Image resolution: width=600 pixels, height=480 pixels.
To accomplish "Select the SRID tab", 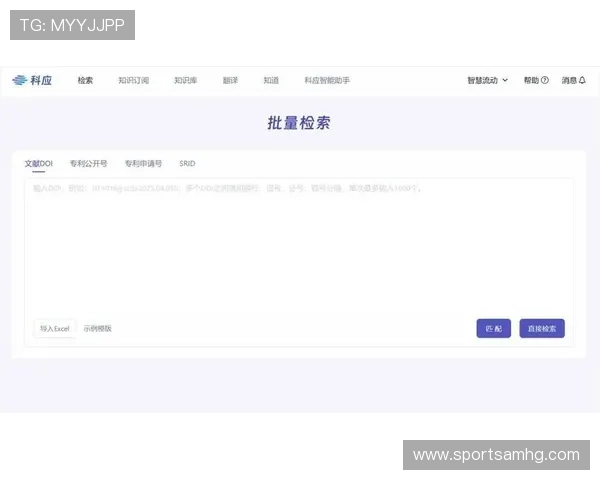I will point(187,164).
